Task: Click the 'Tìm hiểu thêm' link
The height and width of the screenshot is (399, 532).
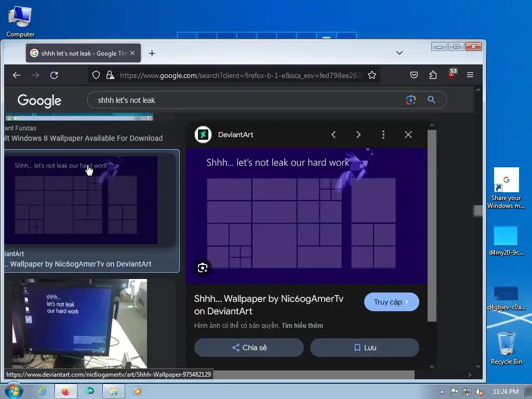Action: [x=302, y=326]
